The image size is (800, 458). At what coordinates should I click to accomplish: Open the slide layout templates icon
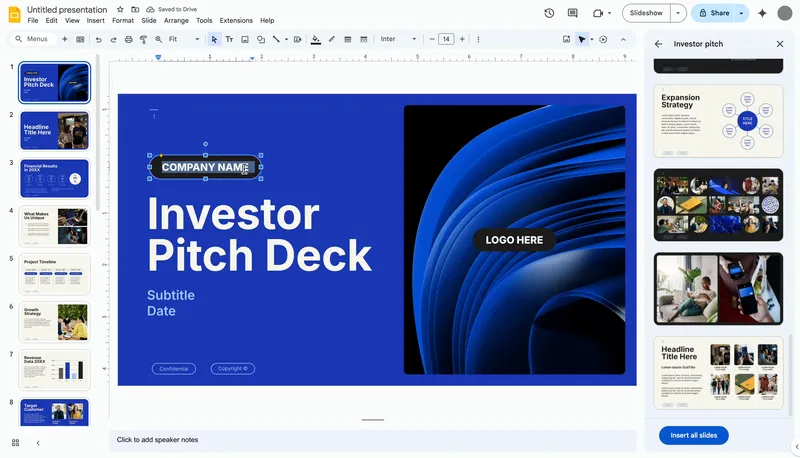pyautogui.click(x=80, y=39)
